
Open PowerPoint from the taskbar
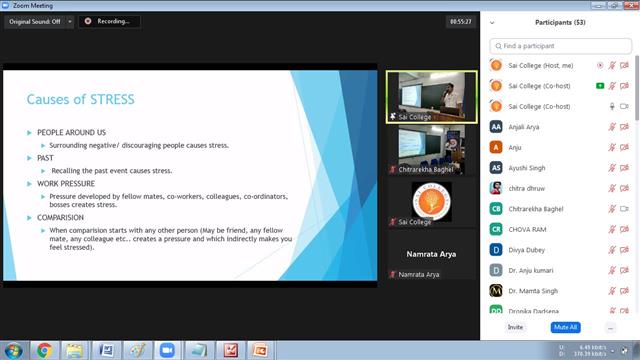pos(260,351)
